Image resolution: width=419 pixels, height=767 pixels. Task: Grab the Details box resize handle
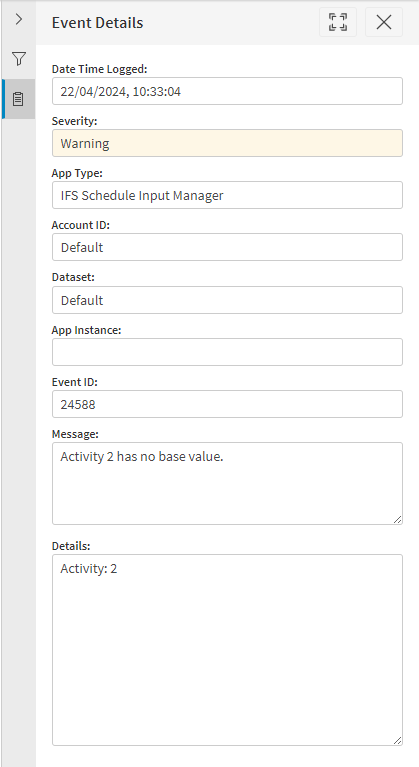click(x=397, y=741)
